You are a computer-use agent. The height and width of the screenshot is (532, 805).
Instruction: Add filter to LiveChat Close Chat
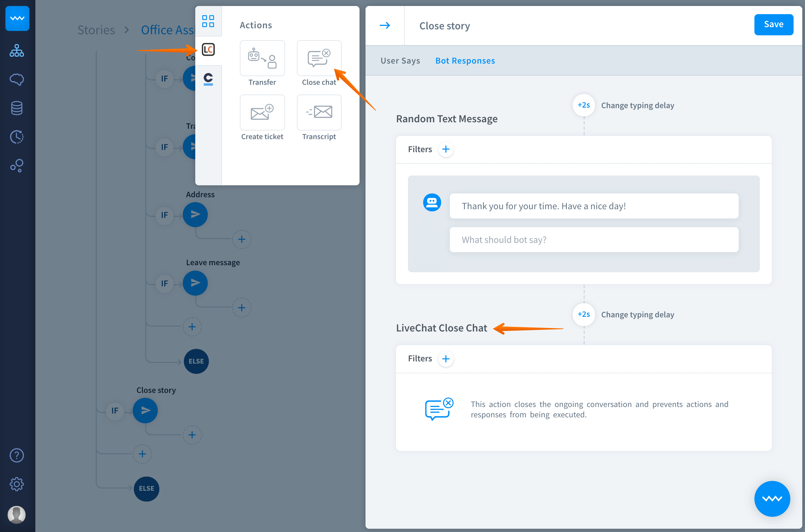click(x=445, y=359)
